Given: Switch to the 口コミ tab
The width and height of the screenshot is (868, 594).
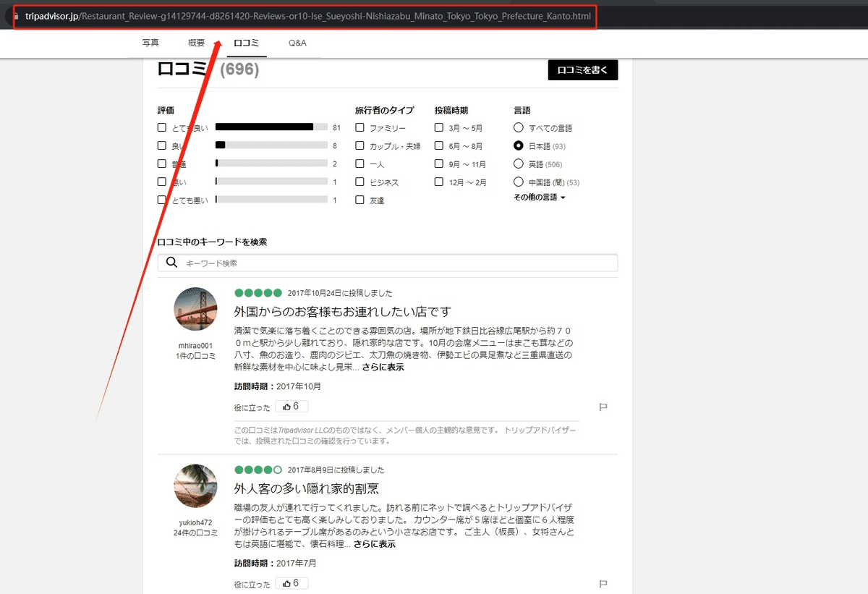Looking at the screenshot, I should point(247,43).
